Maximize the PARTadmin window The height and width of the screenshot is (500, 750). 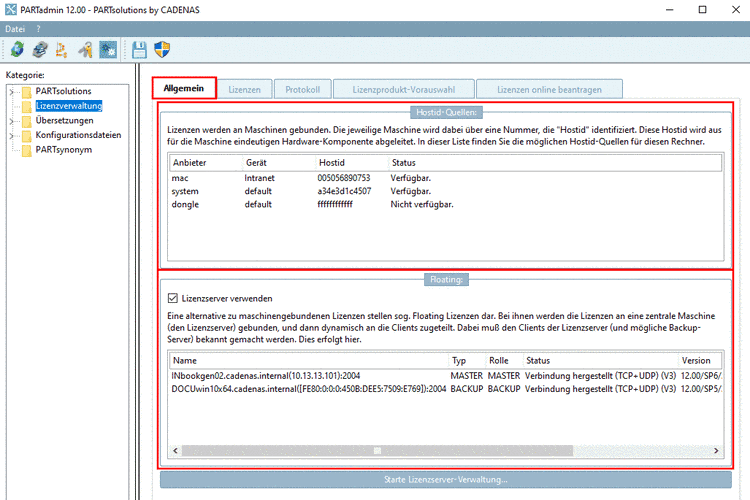coord(702,10)
